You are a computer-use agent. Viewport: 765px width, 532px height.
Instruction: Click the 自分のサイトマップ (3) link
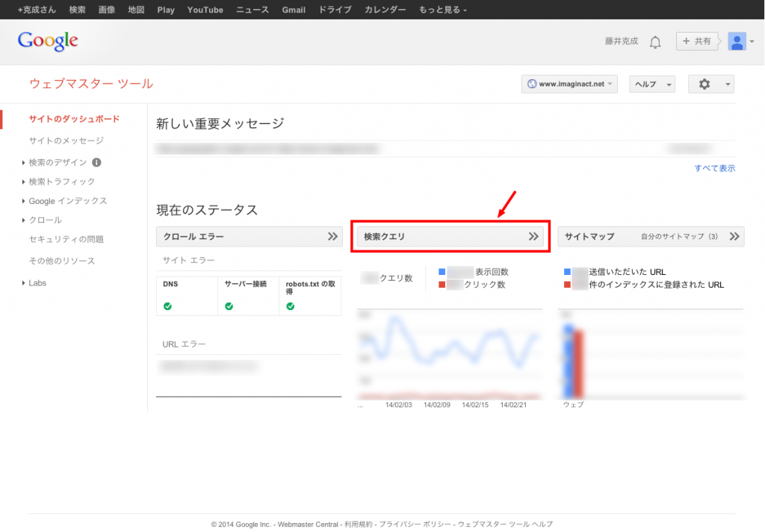tap(679, 237)
